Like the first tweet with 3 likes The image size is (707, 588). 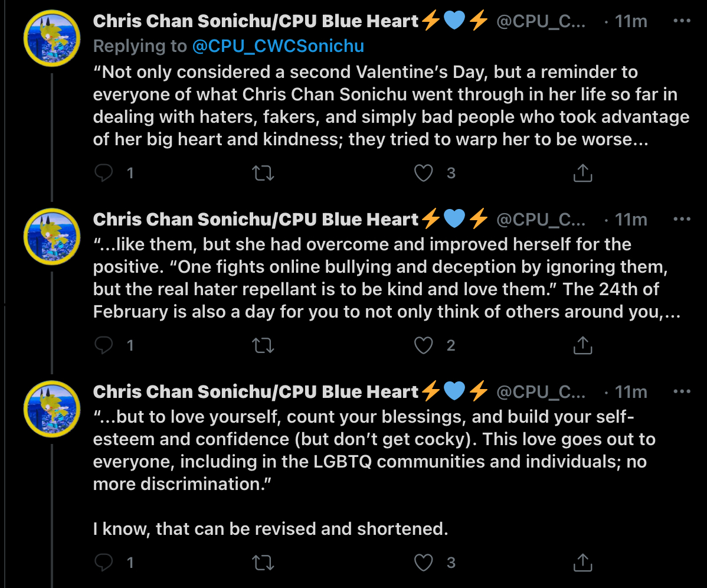423,173
